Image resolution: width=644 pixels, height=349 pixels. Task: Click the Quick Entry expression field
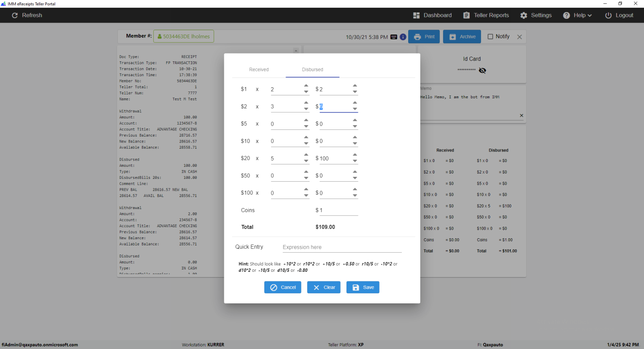point(342,247)
